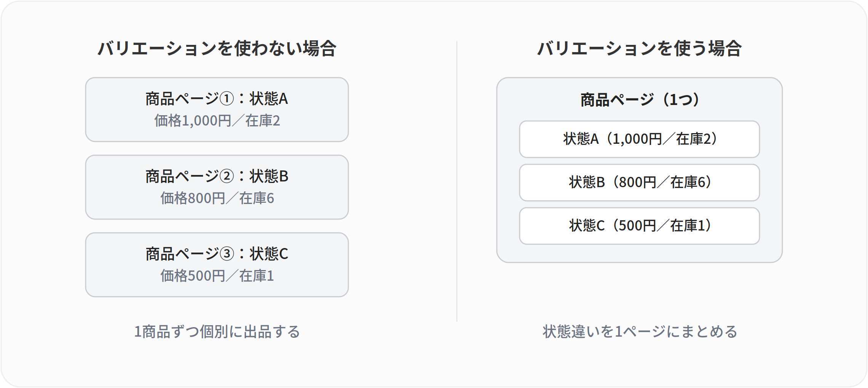Click the circled ② number
This screenshot has width=868, height=388.
pyautogui.click(x=227, y=177)
